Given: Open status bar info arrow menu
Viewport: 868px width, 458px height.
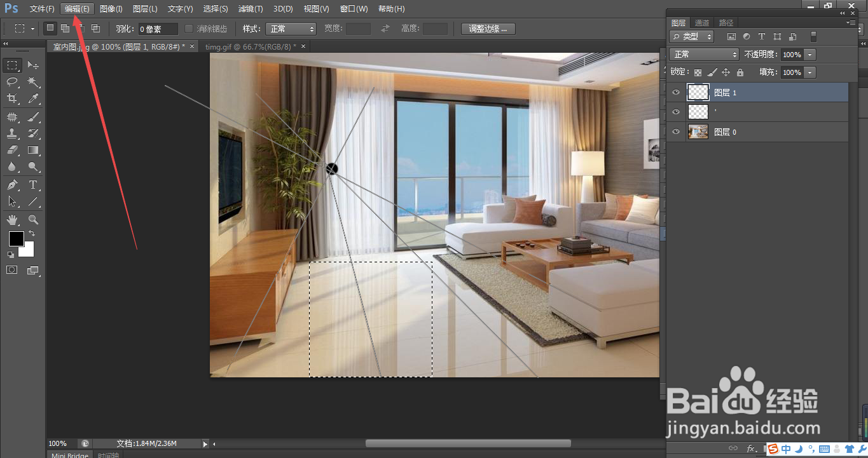Looking at the screenshot, I should tap(205, 443).
